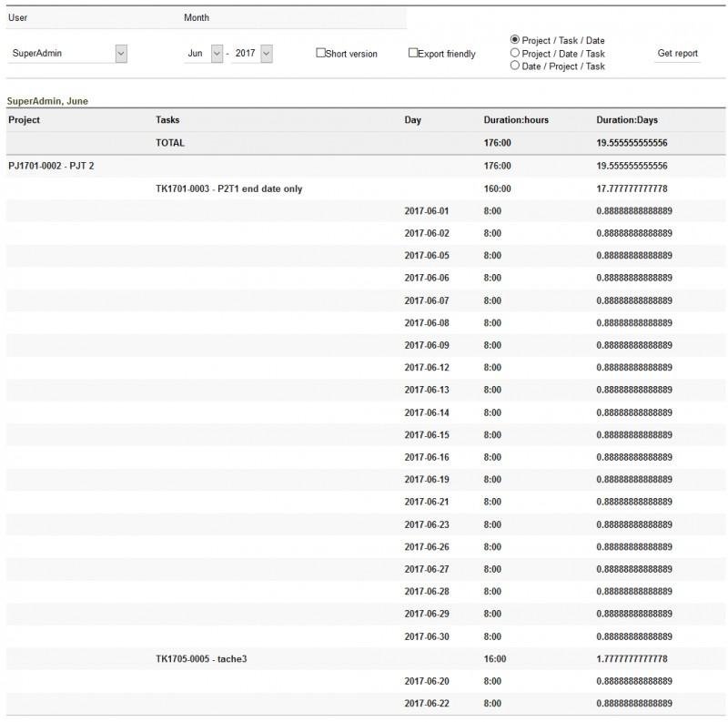Click the Get report link
This screenshot has width=728, height=722.
point(678,53)
